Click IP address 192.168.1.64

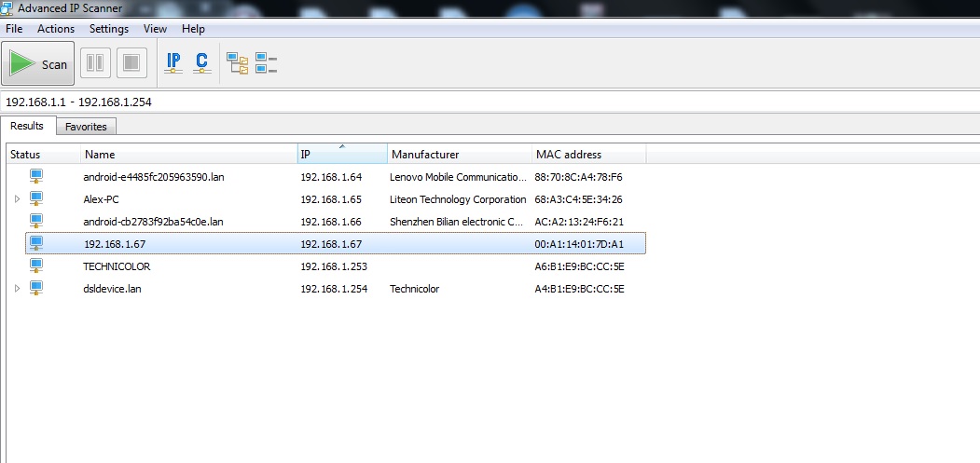click(x=331, y=177)
